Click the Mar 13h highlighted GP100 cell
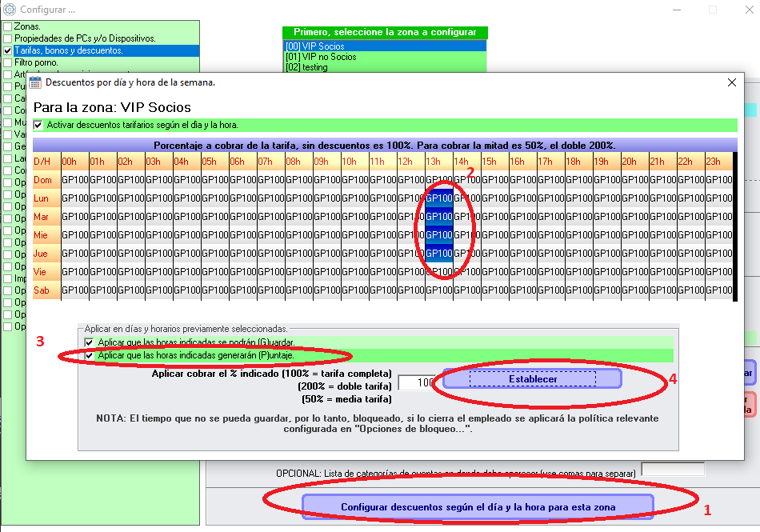The height and width of the screenshot is (532, 760). pos(439,217)
